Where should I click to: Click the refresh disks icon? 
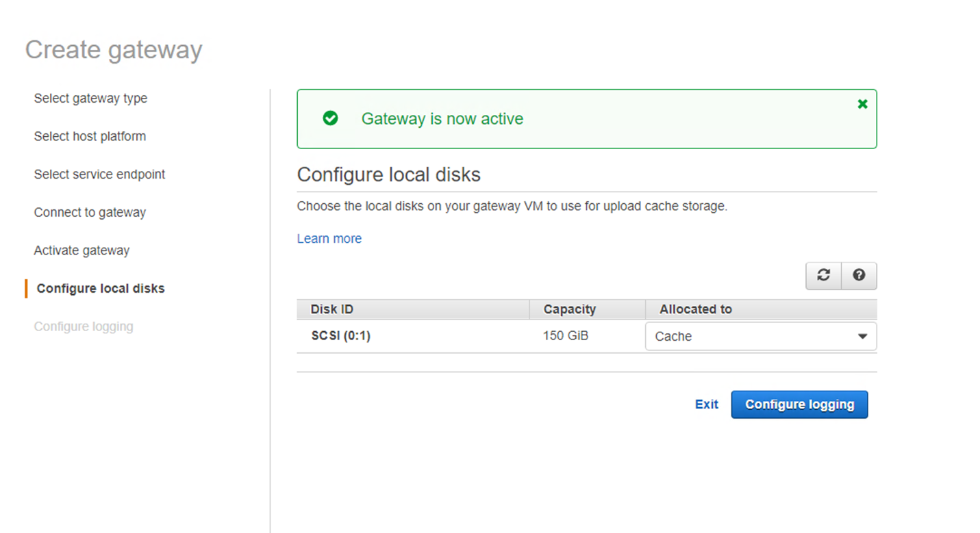point(823,275)
